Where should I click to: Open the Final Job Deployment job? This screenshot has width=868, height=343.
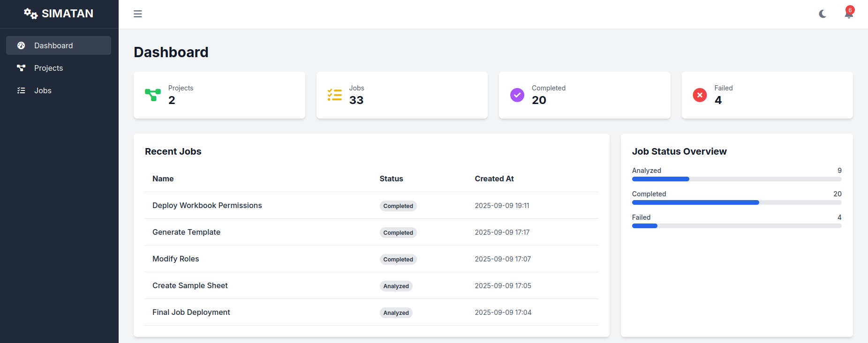click(191, 312)
